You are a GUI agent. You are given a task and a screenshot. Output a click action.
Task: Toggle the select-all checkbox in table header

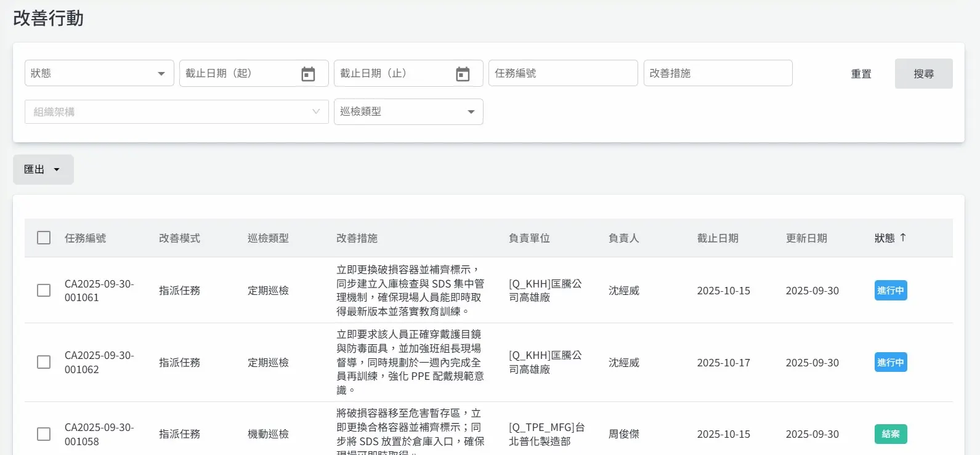pos(44,238)
